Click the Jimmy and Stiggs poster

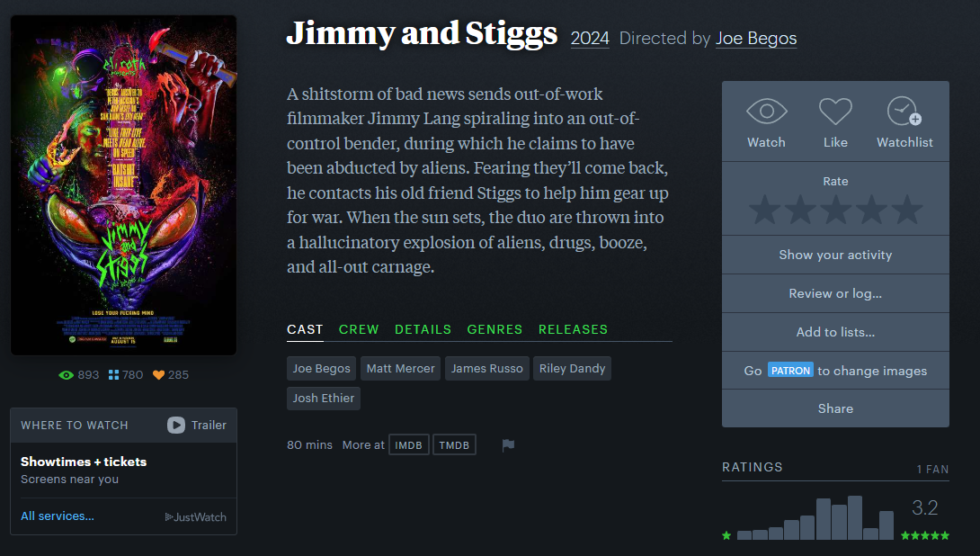pyautogui.click(x=123, y=184)
